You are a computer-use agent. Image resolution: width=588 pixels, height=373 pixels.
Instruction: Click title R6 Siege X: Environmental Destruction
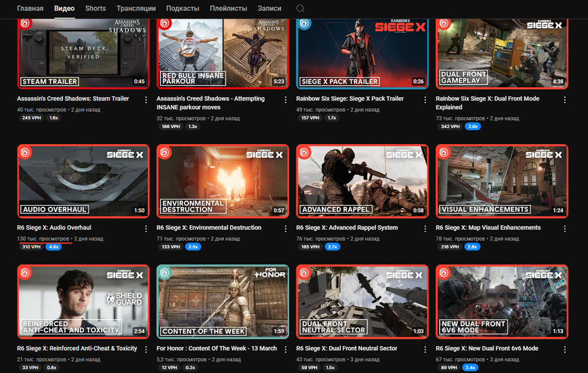209,227
